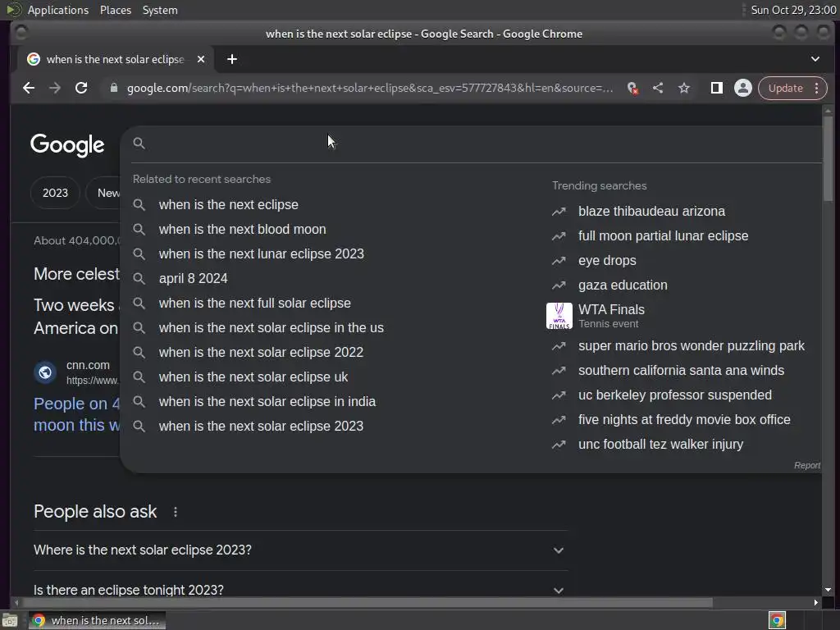Image resolution: width=840 pixels, height=630 pixels.
Task: Select 'when is the next solar eclipse uk'
Action: tap(253, 377)
